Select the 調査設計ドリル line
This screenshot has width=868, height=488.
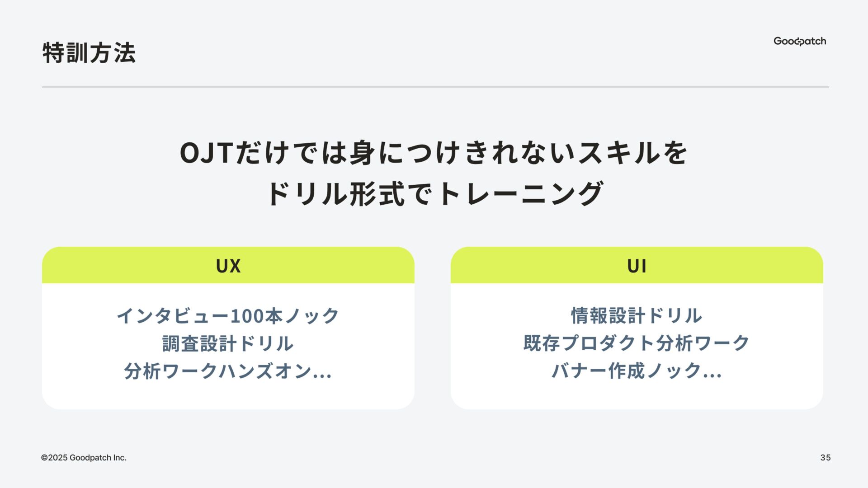click(x=228, y=343)
